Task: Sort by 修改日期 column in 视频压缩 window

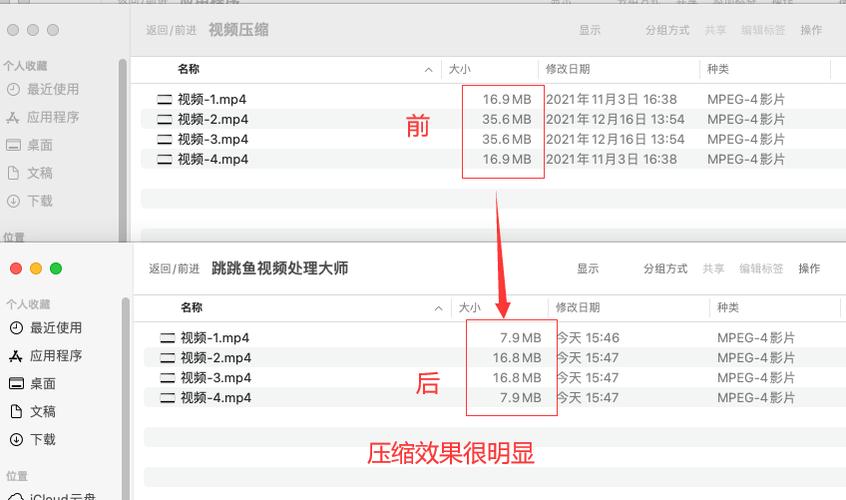Action: (568, 69)
